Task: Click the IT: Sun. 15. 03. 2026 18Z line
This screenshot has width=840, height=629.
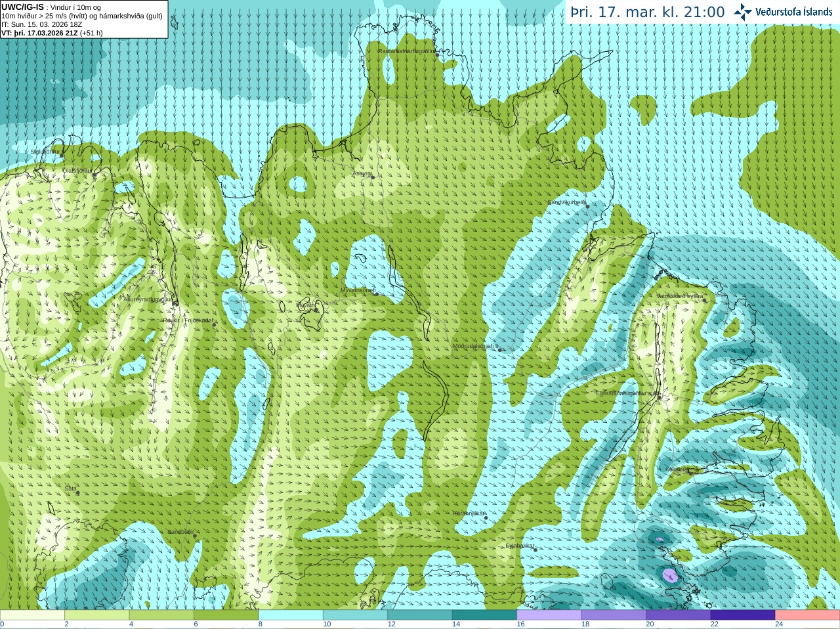Action: [x=42, y=24]
